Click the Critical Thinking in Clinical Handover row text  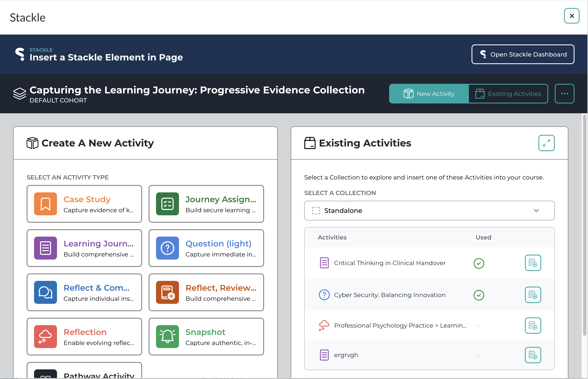(x=390, y=263)
